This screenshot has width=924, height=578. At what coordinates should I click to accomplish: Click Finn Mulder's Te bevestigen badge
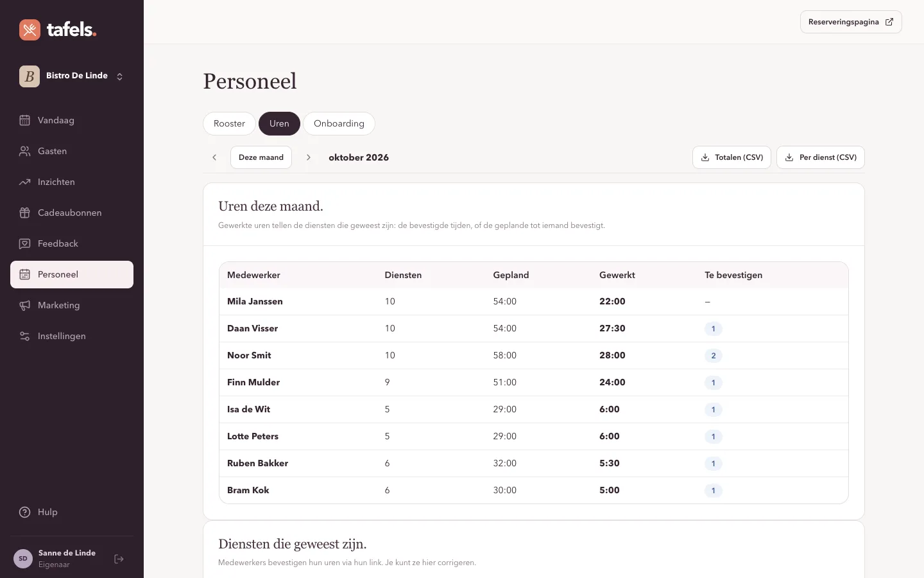click(x=714, y=383)
